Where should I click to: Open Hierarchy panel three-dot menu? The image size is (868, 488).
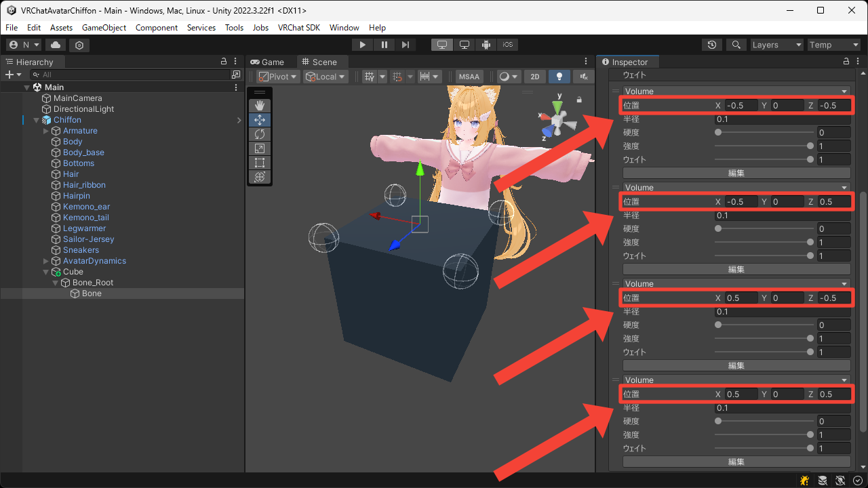click(x=235, y=62)
